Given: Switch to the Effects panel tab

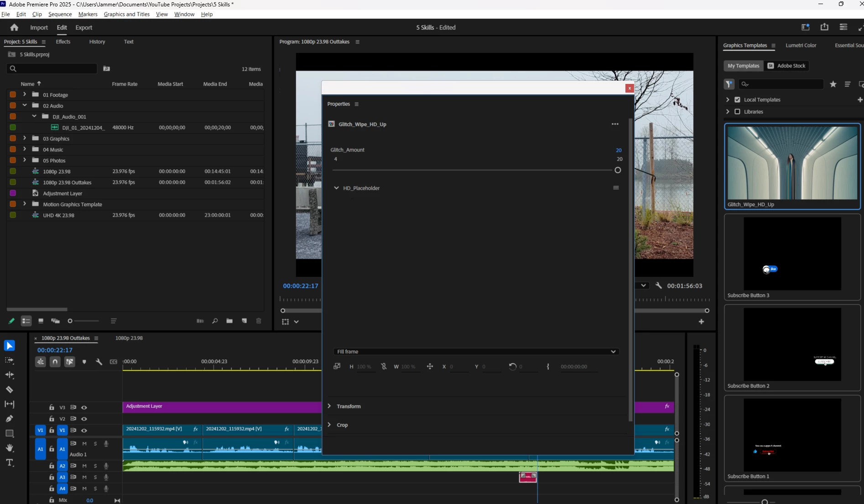Looking at the screenshot, I should click(63, 42).
